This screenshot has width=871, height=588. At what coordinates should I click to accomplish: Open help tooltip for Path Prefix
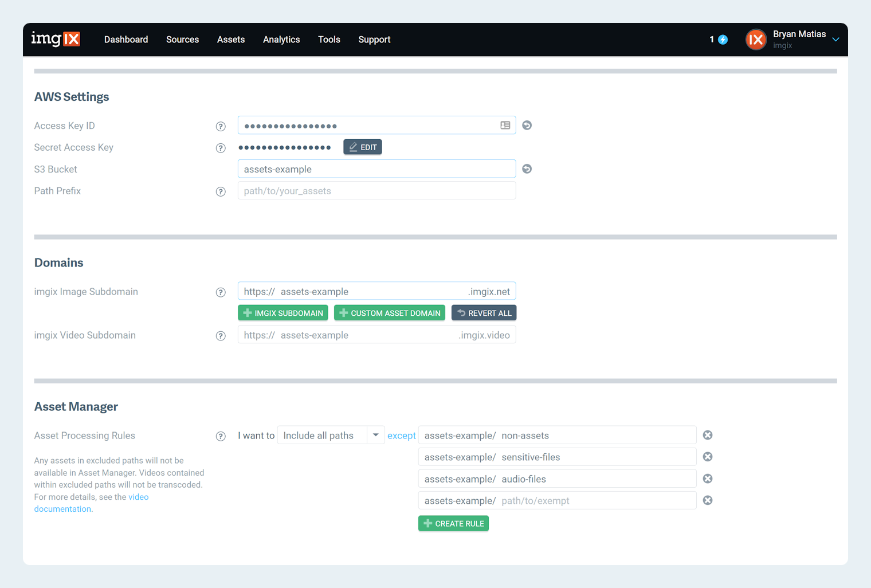click(221, 191)
